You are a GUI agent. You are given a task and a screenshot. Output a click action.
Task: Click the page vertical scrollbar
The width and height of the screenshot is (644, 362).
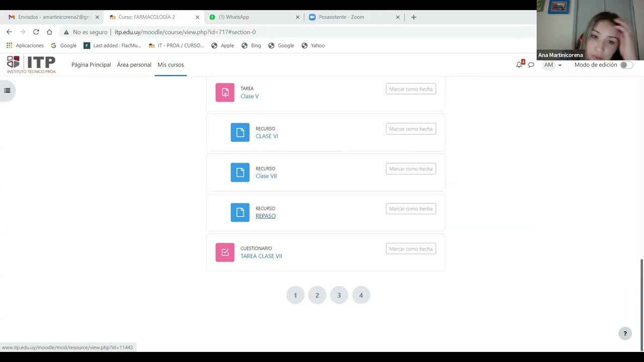[x=641, y=305]
